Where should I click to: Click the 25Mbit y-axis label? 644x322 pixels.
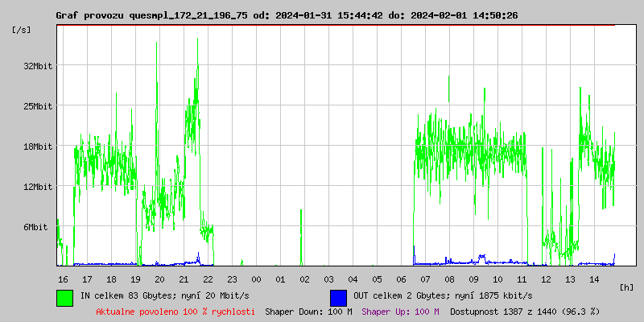(38, 106)
